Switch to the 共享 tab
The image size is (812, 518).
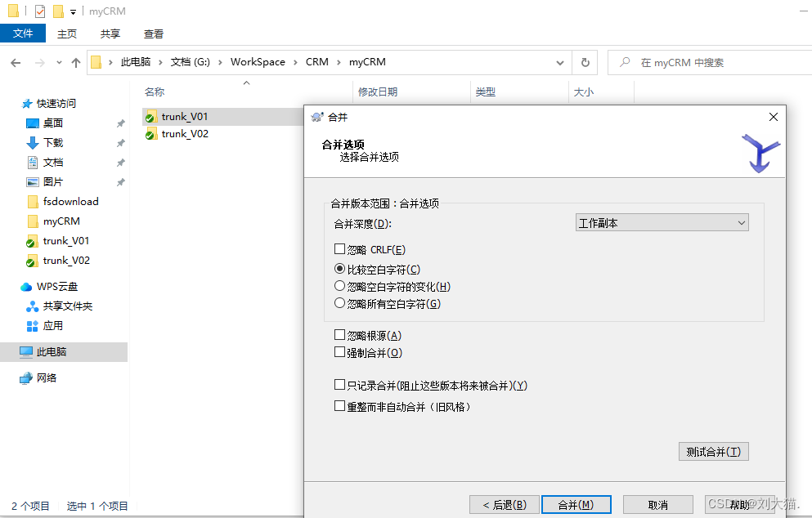[110, 33]
